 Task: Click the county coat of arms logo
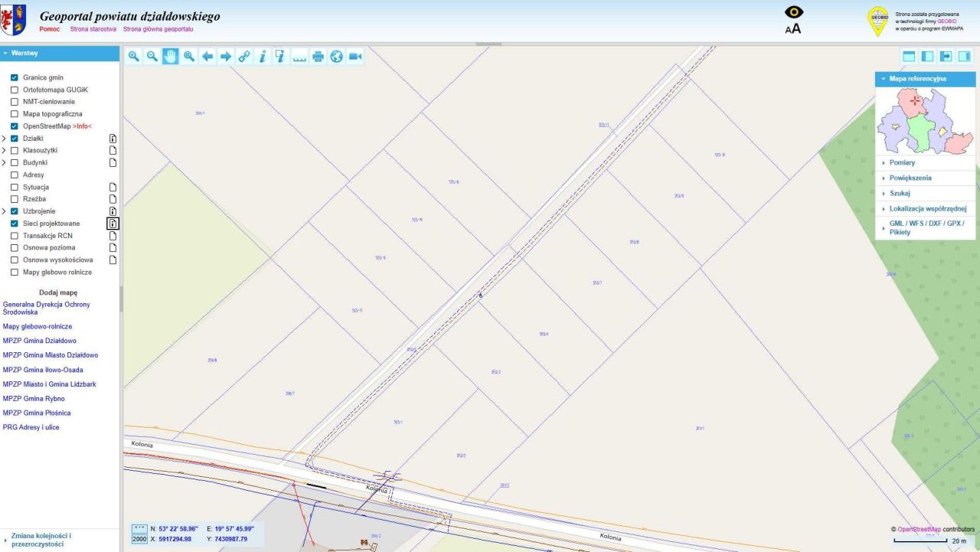[15, 21]
